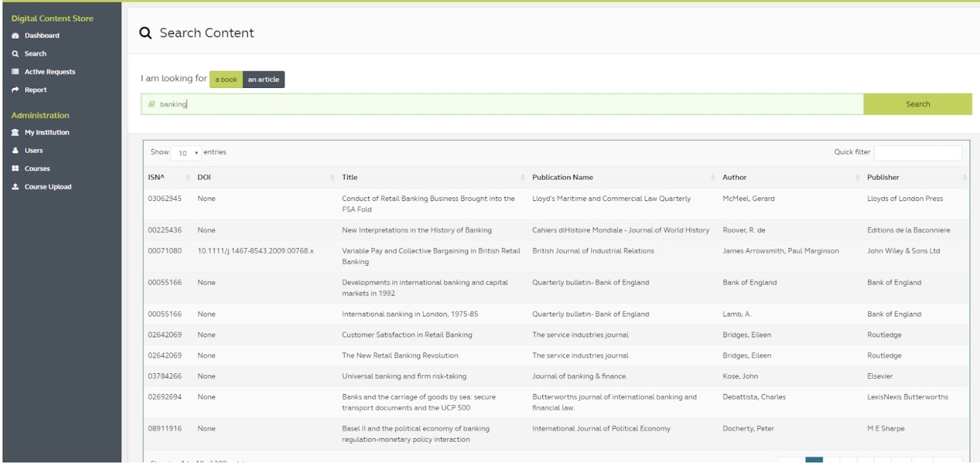Select the 'a book' search type
This screenshot has width=980, height=465.
[x=225, y=80]
